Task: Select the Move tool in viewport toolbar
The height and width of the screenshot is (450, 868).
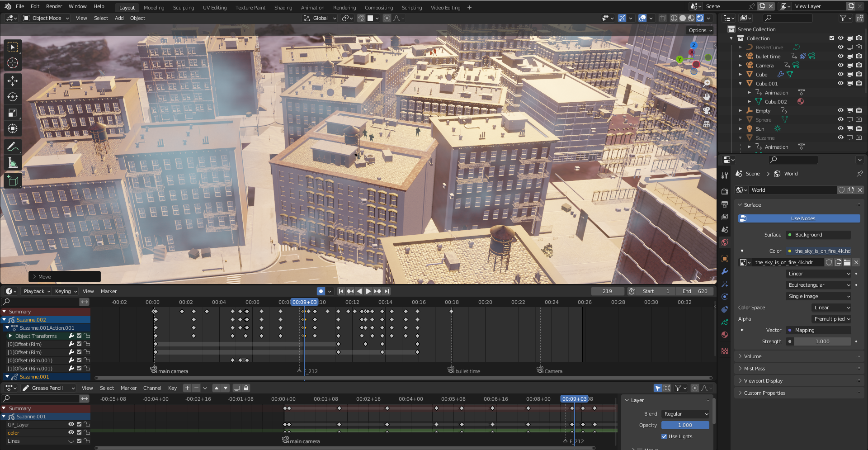Action: [x=13, y=81]
